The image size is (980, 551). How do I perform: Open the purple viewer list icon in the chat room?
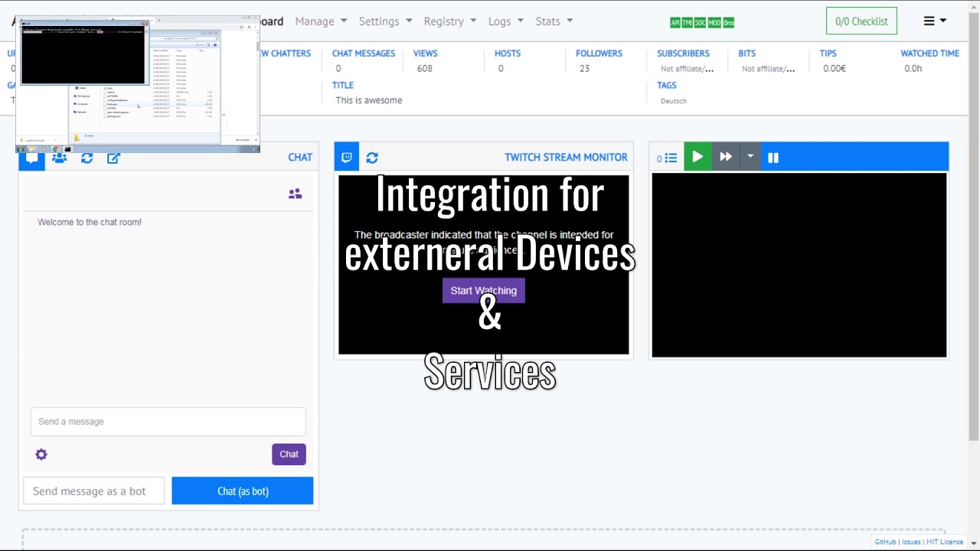coord(295,194)
